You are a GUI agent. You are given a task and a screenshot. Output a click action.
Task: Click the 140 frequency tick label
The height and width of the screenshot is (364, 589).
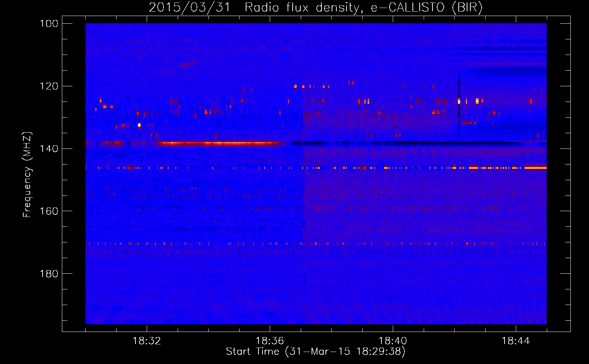pos(49,149)
